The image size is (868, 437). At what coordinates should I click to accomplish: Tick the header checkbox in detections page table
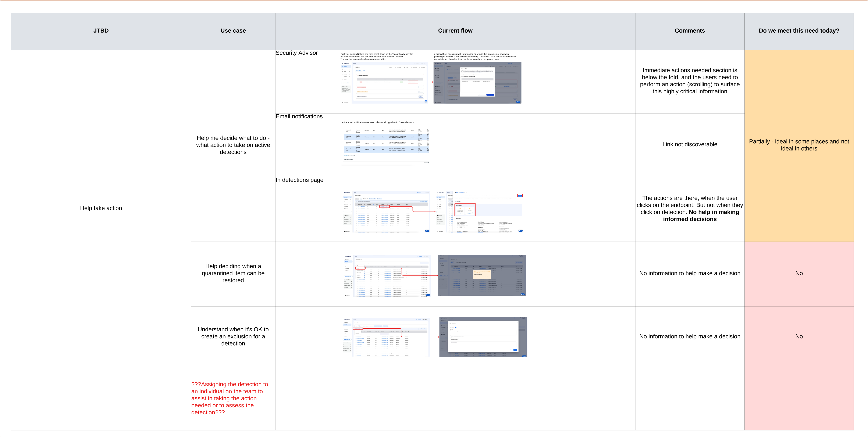pos(356,204)
